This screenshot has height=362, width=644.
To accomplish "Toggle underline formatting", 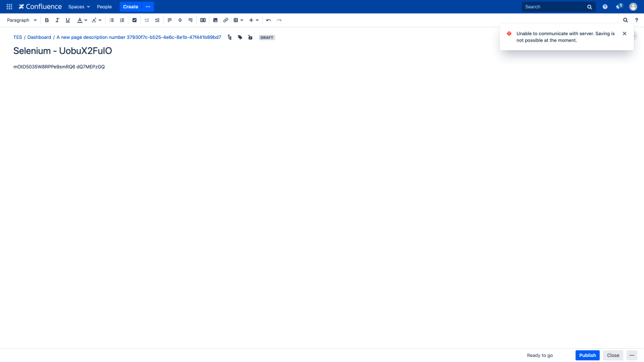I will tap(68, 20).
